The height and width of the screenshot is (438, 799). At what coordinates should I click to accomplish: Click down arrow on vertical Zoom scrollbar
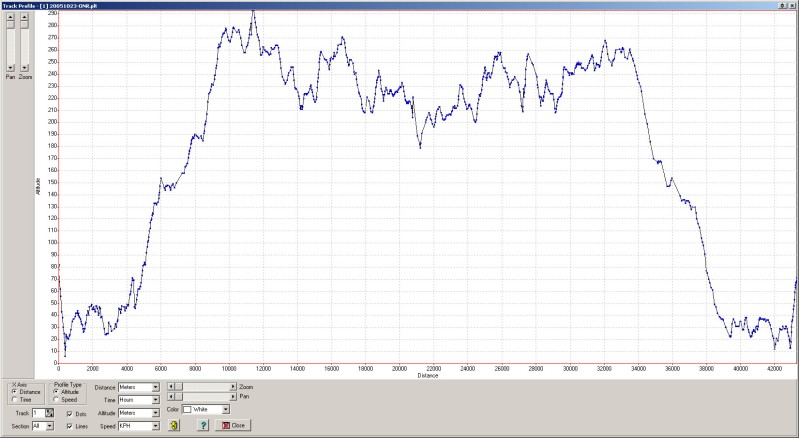tap(24, 67)
